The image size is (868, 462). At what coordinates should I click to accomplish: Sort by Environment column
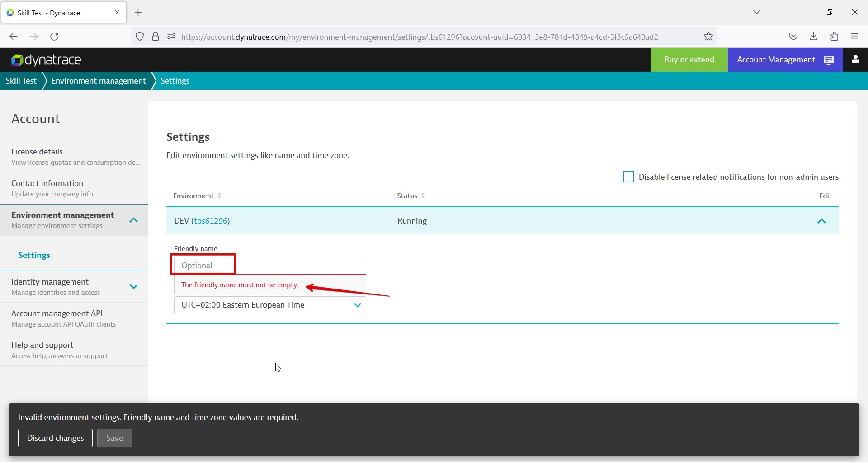tap(197, 196)
